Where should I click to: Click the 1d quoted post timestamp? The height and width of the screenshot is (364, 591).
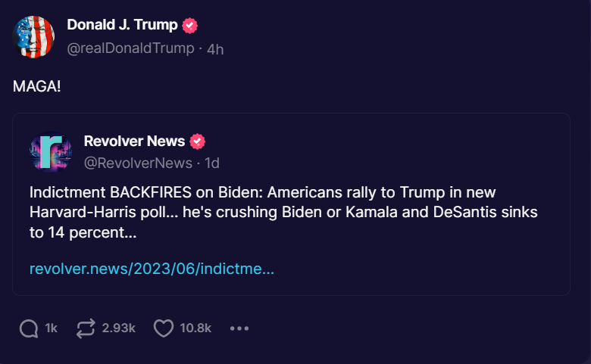click(x=211, y=163)
